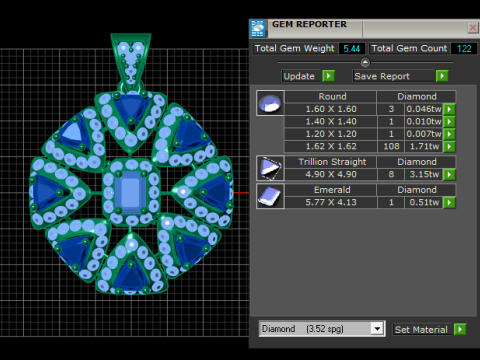
Task: Click green arrow for 1.40 X 1.40 row
Action: click(x=449, y=122)
